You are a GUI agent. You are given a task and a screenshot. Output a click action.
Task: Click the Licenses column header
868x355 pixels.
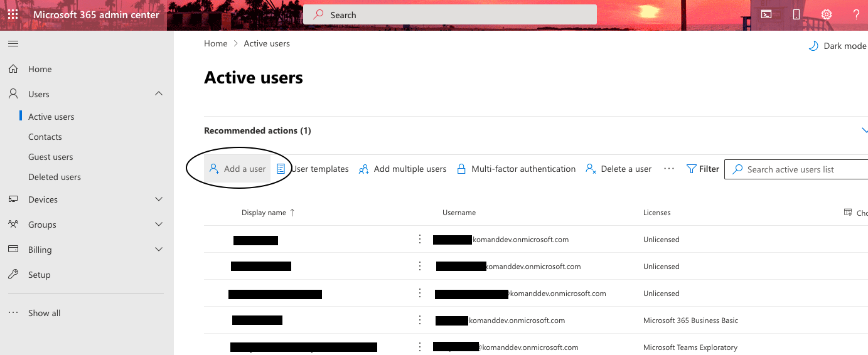pos(657,213)
